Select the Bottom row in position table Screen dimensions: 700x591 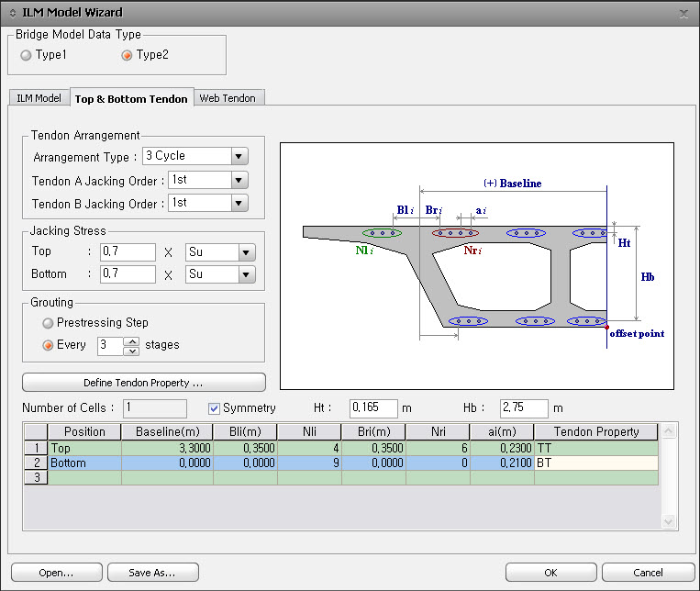tap(69, 463)
